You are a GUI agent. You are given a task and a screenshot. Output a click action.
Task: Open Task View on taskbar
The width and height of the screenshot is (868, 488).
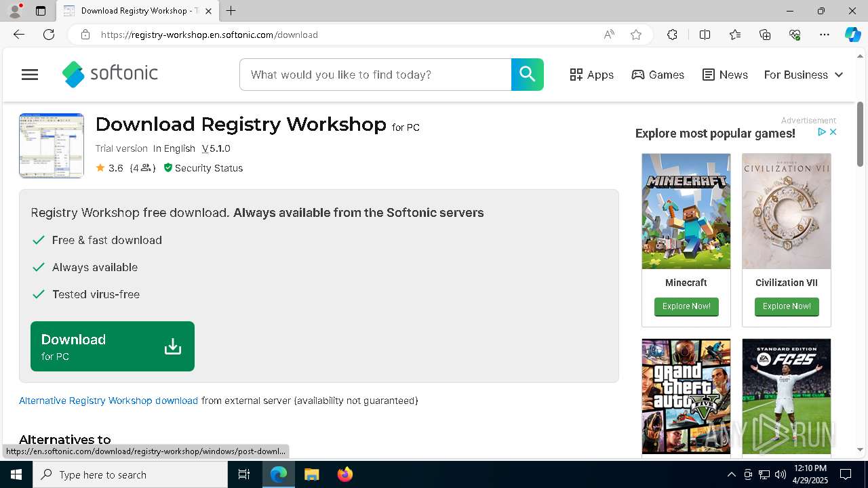click(x=244, y=474)
